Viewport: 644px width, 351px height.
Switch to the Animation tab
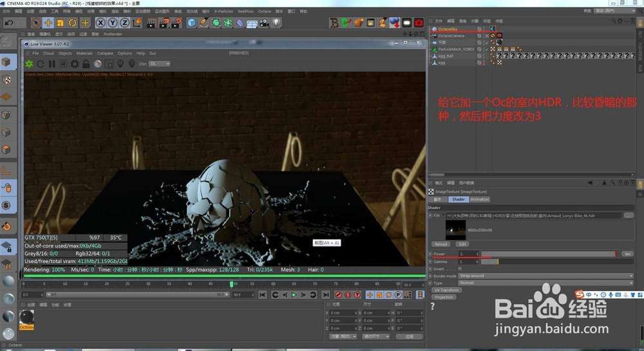coord(480,200)
